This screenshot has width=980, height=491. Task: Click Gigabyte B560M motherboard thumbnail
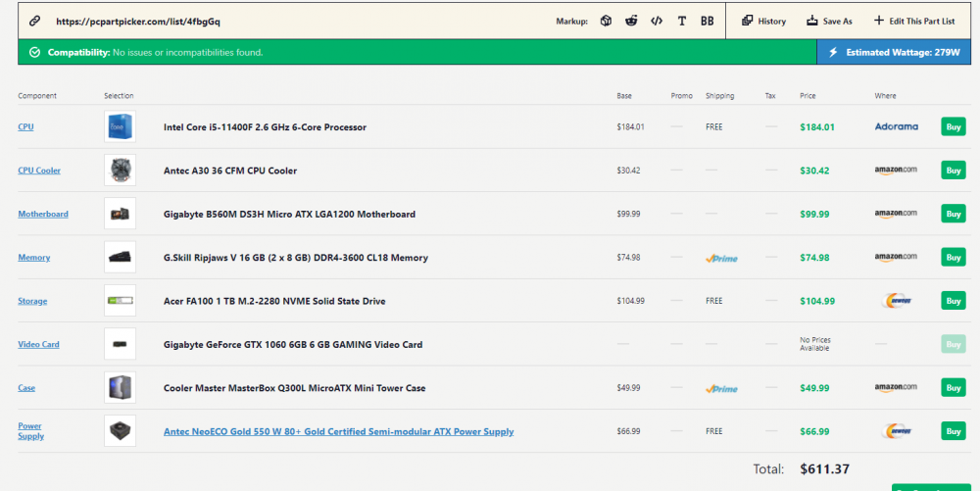click(x=120, y=214)
